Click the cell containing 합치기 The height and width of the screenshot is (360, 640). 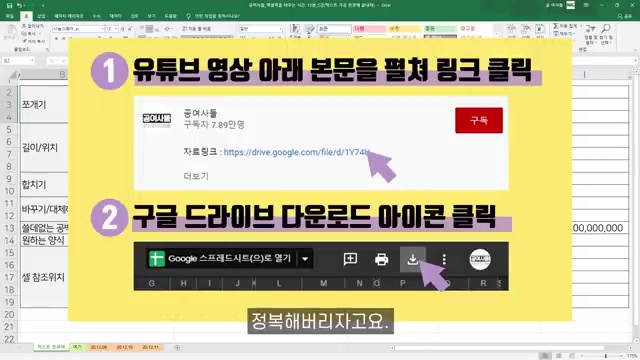[44, 184]
